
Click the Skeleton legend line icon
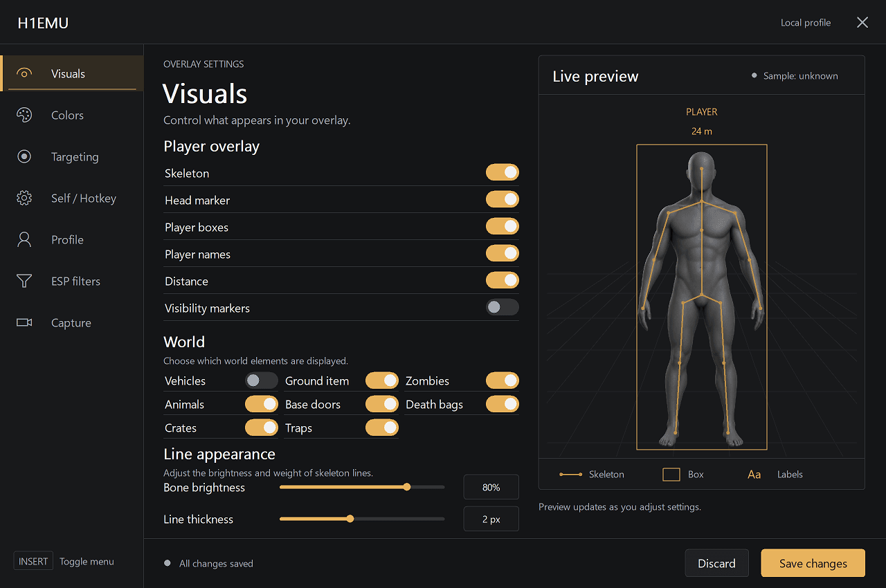(571, 475)
